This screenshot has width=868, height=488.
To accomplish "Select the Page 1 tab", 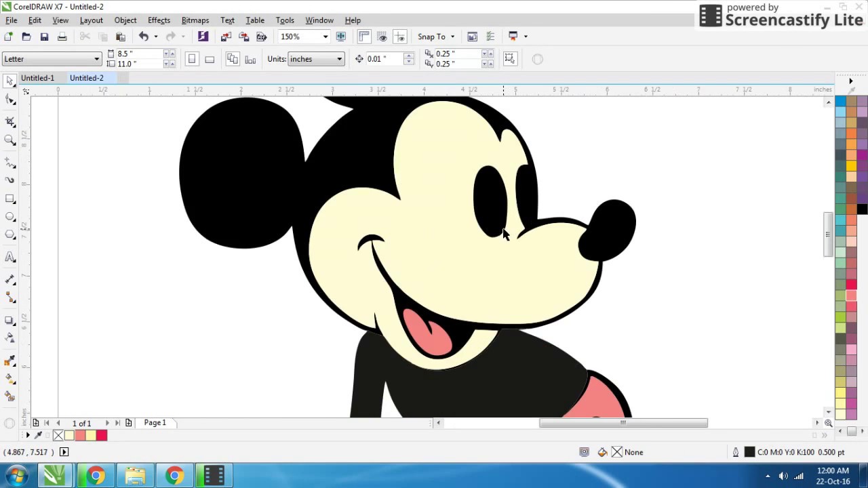I will (155, 423).
